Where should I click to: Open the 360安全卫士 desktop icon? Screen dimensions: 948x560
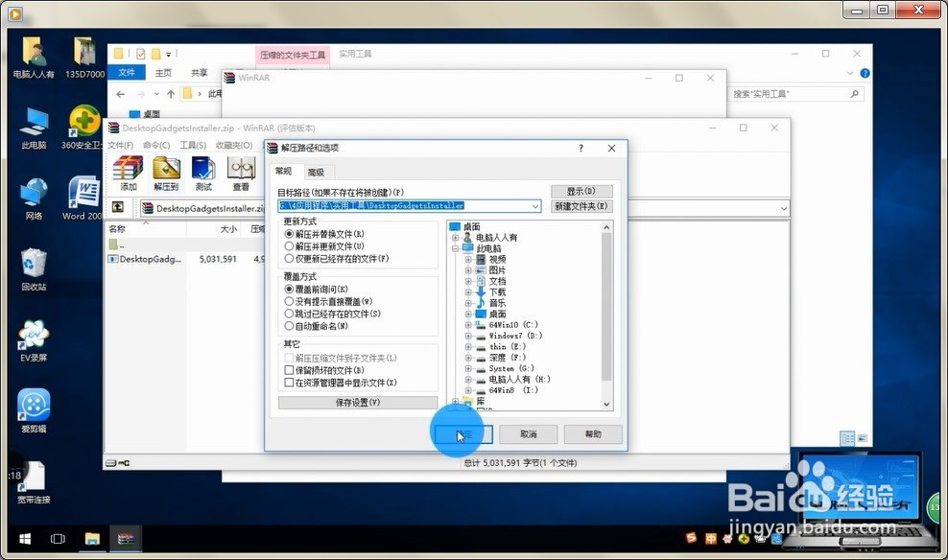(84, 128)
